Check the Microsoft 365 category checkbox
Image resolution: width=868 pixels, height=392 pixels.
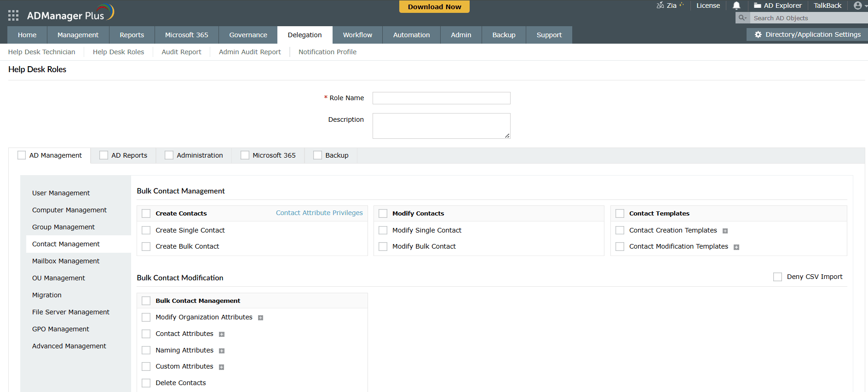[245, 155]
